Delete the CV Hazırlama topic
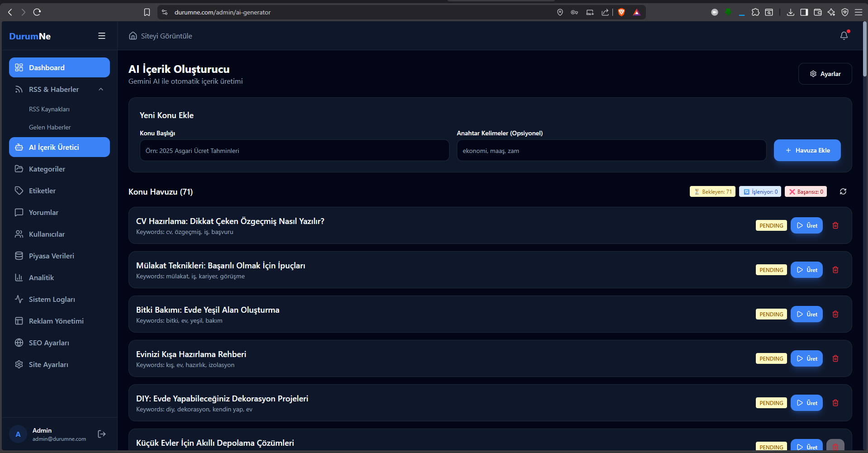The width and height of the screenshot is (868, 453). (x=835, y=225)
